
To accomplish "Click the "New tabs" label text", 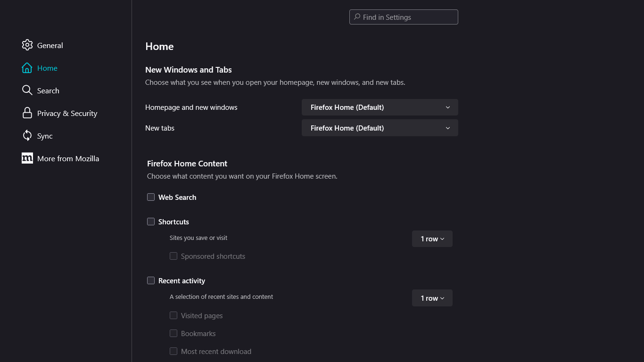I will (x=160, y=128).
